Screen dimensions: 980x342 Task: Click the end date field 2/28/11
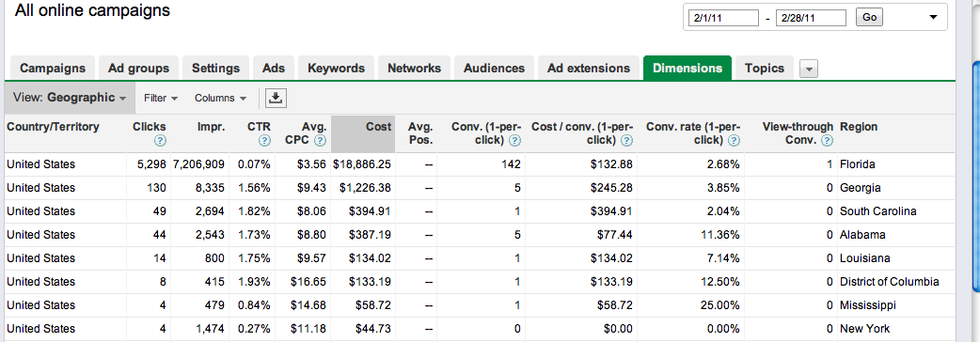(811, 18)
